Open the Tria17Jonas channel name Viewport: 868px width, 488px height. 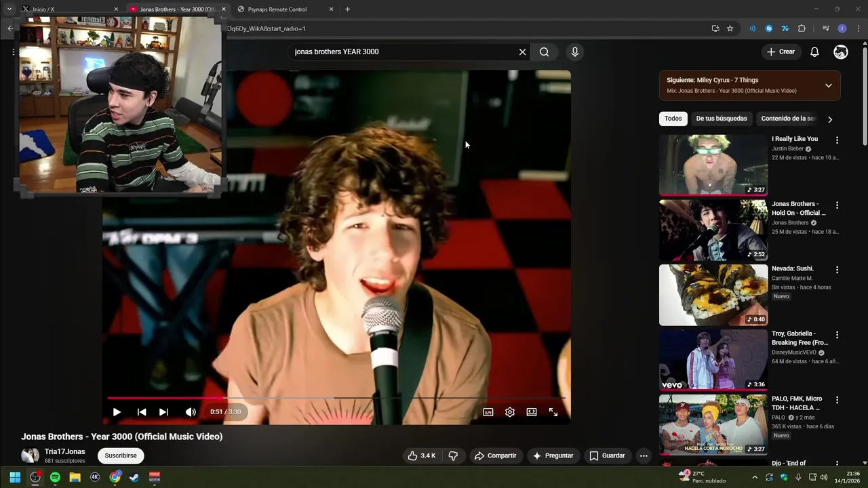point(64,451)
